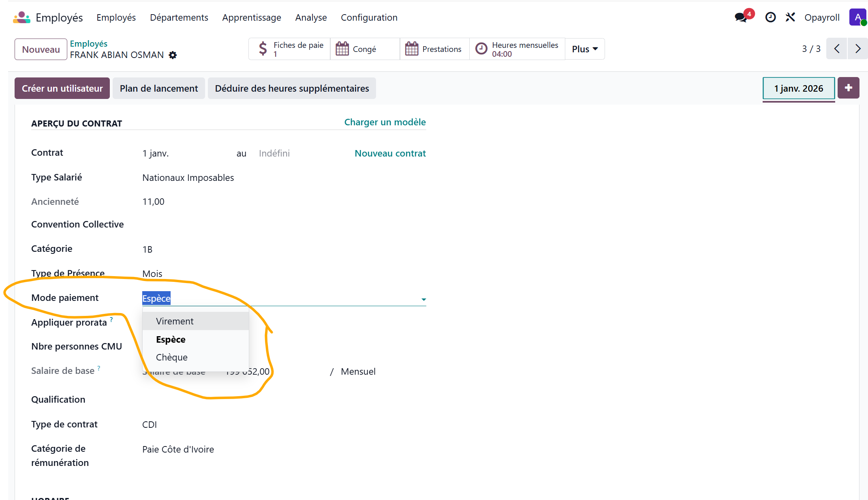Open the activities clock icon
This screenshot has width=868, height=500.
click(x=770, y=17)
